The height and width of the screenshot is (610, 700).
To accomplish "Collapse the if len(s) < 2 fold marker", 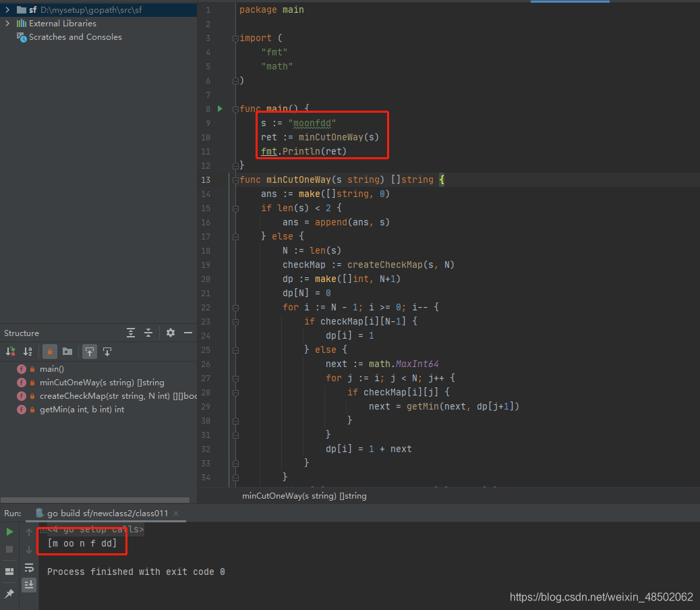I will [235, 209].
